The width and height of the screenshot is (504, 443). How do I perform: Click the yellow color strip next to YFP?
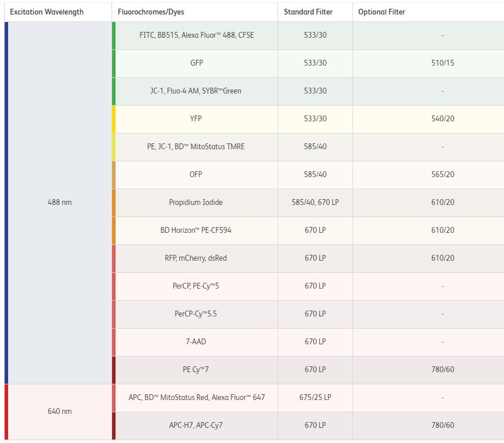(x=114, y=119)
